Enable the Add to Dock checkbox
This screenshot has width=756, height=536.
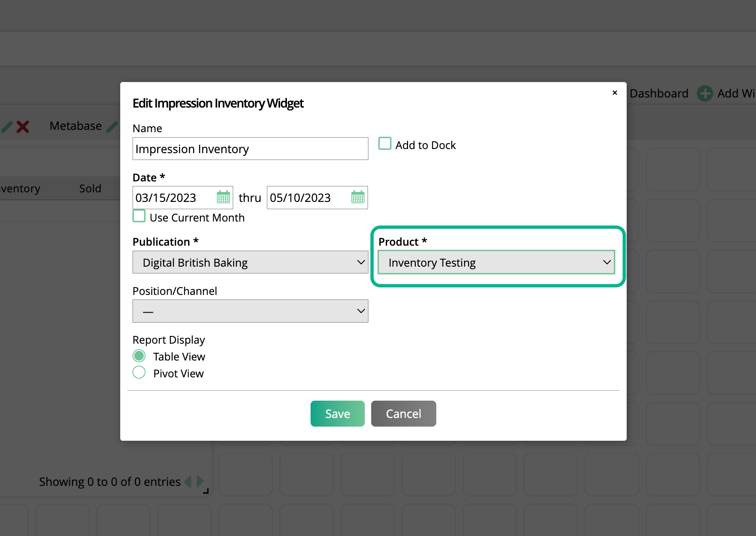[x=385, y=144]
